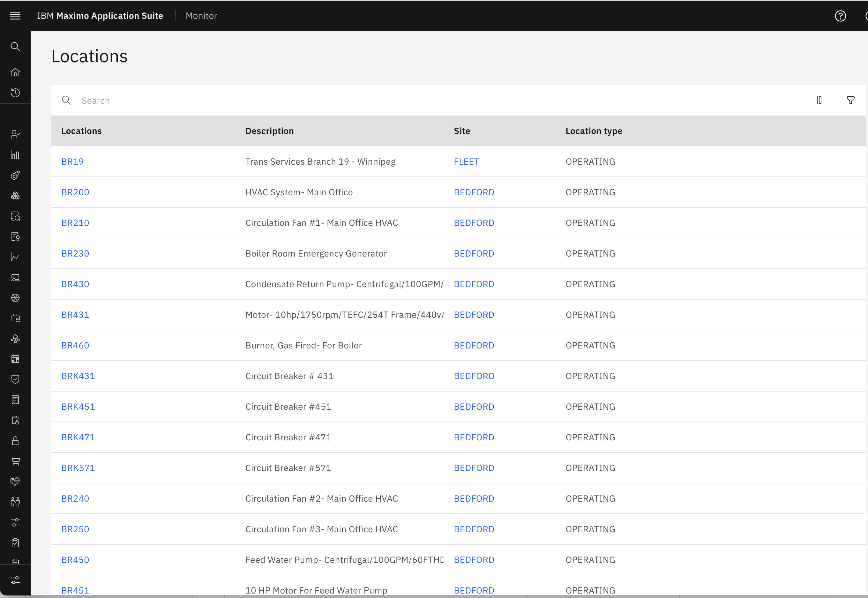Select 'Circulation Fan #3- Main Office HVAC' text
This screenshot has height=598, width=868.
click(x=321, y=529)
